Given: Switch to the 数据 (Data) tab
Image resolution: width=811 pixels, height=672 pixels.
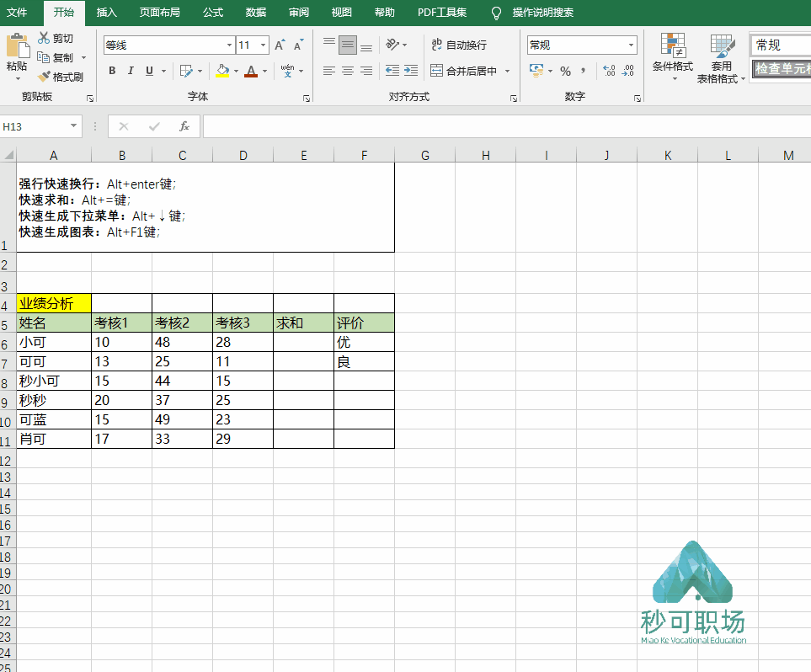Looking at the screenshot, I should (x=256, y=13).
